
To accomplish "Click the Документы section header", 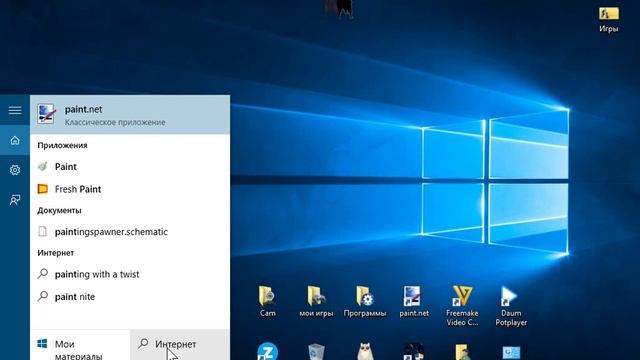I will (59, 210).
